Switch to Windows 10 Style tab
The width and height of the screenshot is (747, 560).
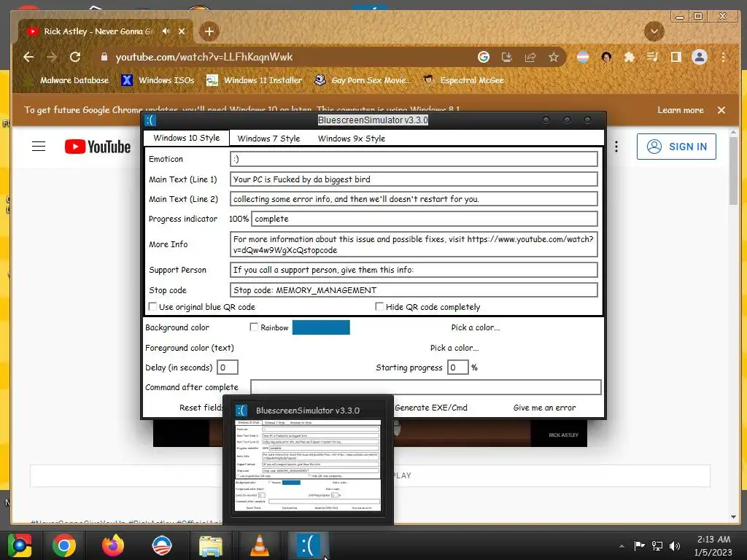[x=186, y=138]
